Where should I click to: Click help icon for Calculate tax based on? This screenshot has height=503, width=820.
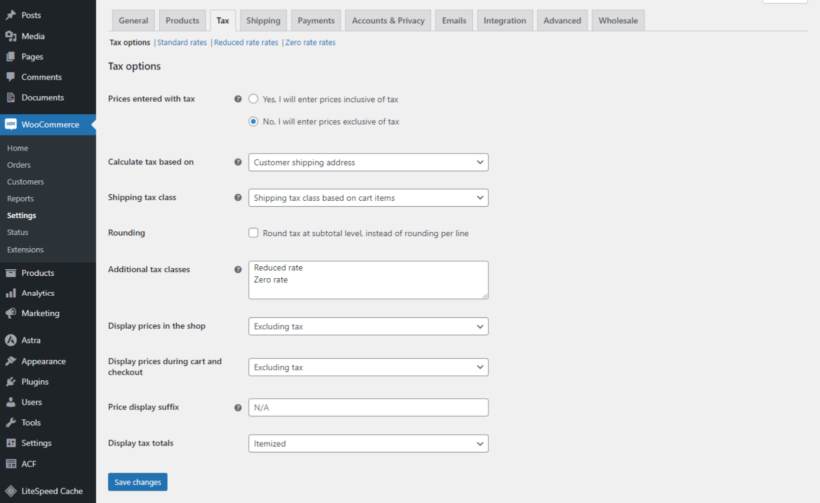pos(238,162)
